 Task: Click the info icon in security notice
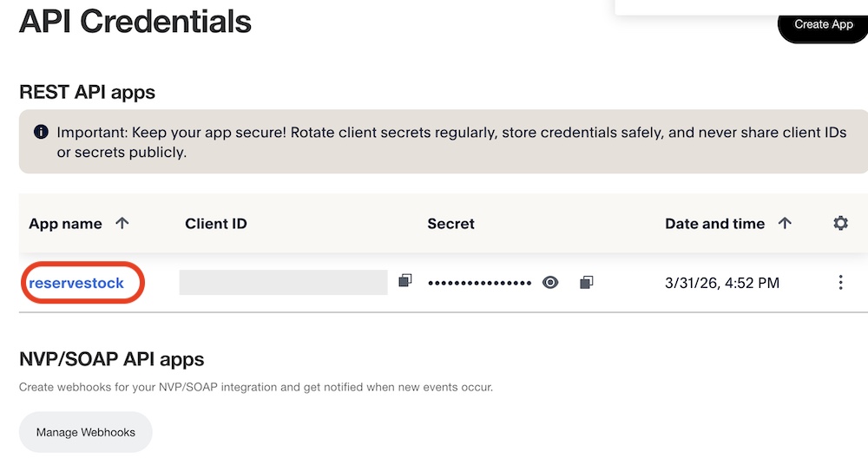(x=41, y=133)
